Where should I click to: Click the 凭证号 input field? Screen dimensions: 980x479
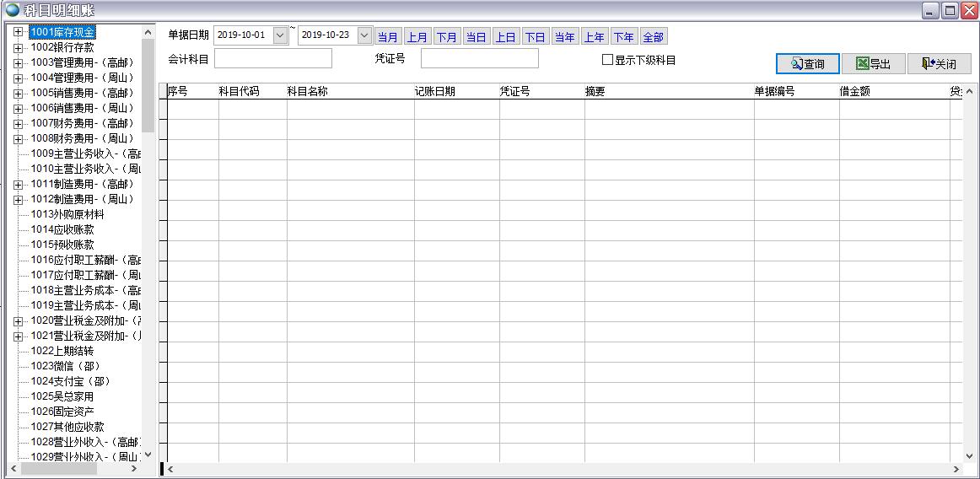point(479,58)
